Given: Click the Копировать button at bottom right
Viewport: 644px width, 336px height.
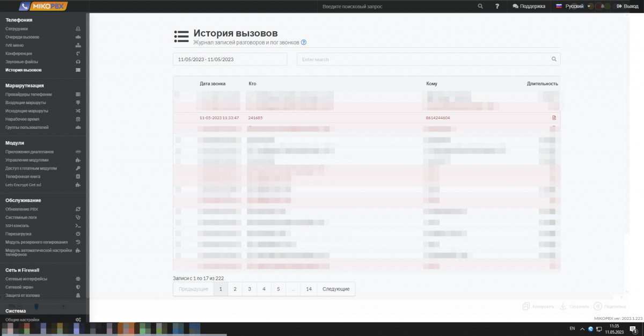Looking at the screenshot, I should 538,306.
